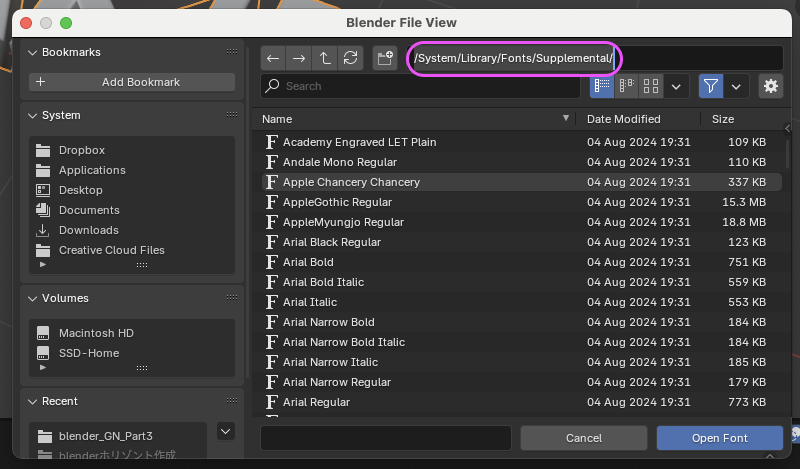
Task: Expand the System list with triangle
Action: point(43,264)
